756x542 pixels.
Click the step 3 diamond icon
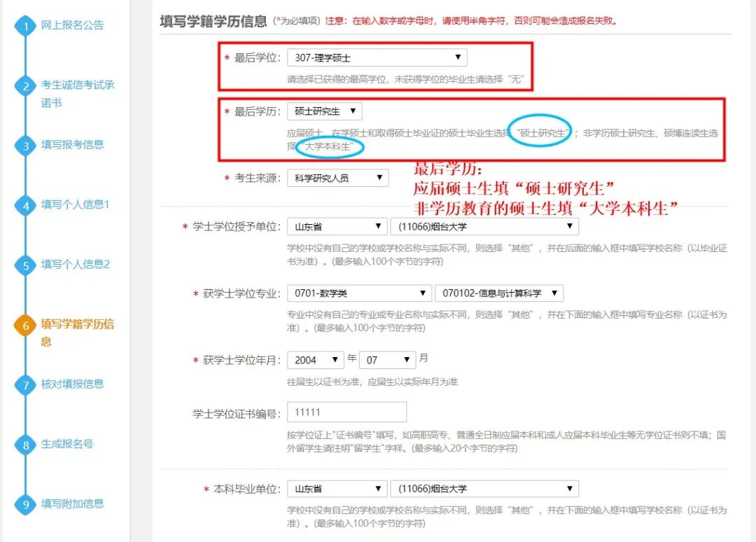26,146
